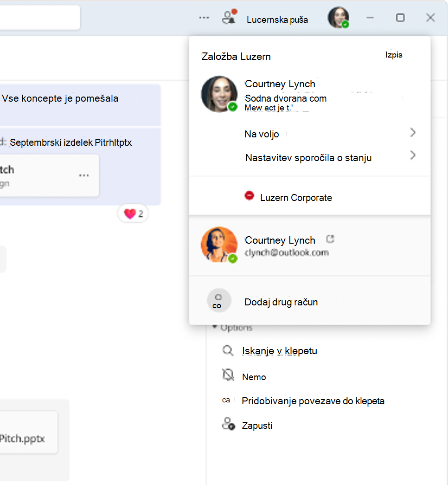
Task: Click Pridobivanje povezave do klepeta
Action: pos(313,401)
